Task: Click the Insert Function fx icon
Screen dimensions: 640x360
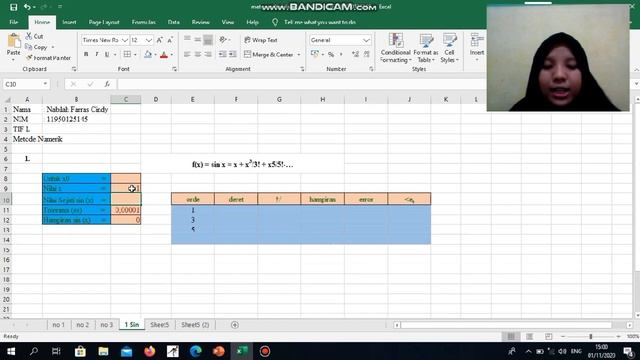Action: click(x=107, y=84)
